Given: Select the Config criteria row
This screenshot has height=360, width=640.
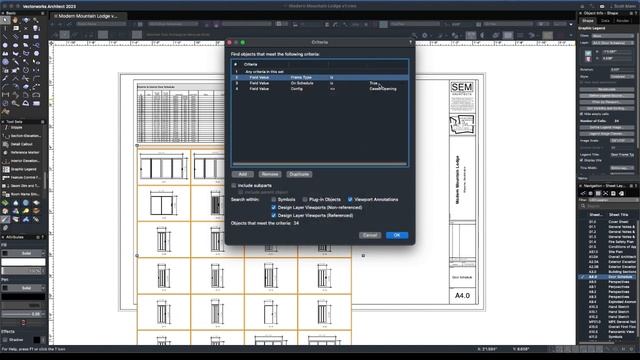Looking at the screenshot, I should (320, 89).
